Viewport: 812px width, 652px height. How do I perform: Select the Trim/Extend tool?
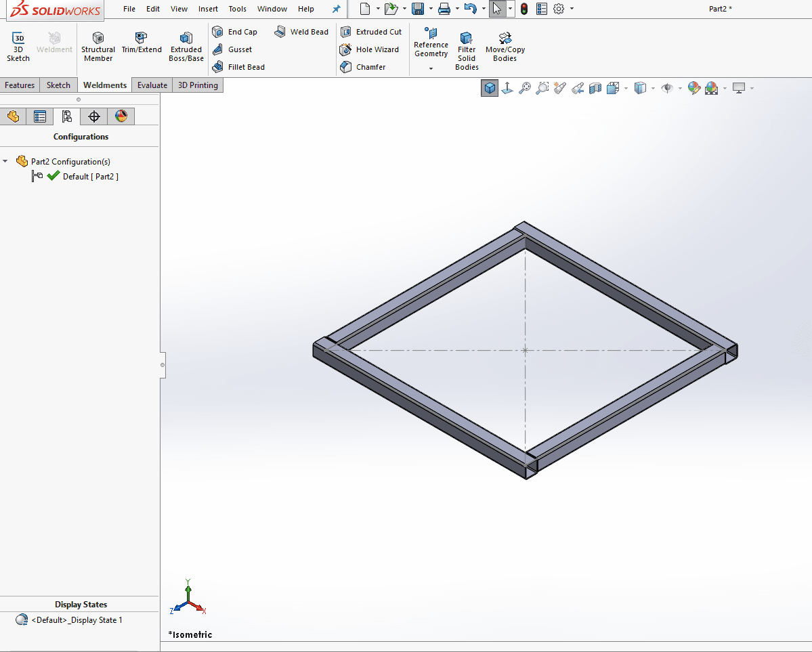pyautogui.click(x=142, y=43)
